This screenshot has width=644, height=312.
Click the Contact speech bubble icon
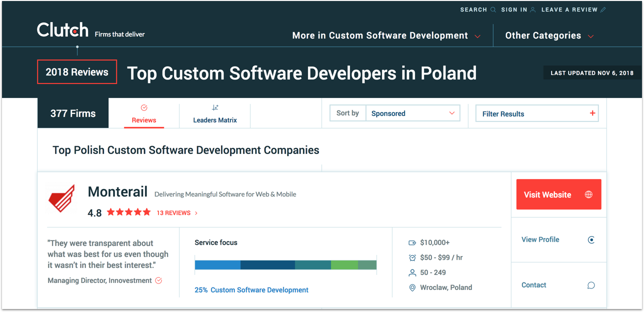[x=591, y=285]
